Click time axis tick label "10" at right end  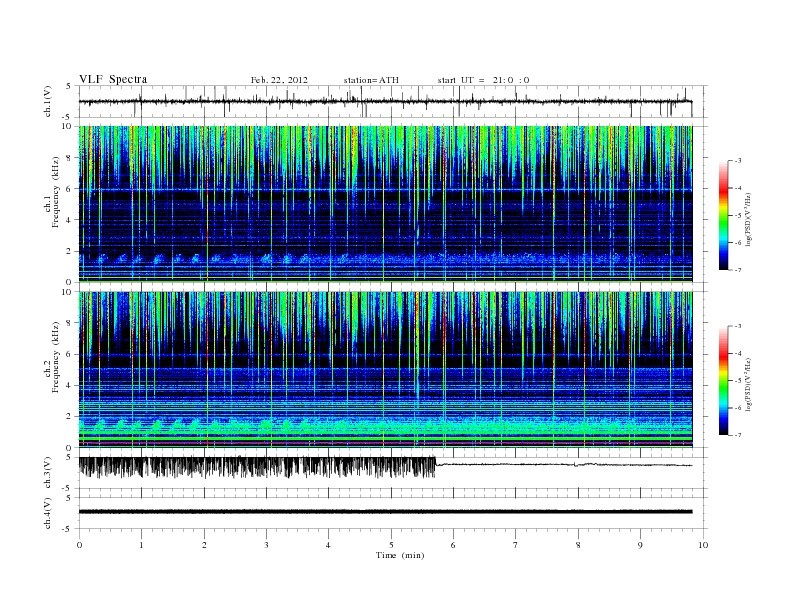[703, 545]
